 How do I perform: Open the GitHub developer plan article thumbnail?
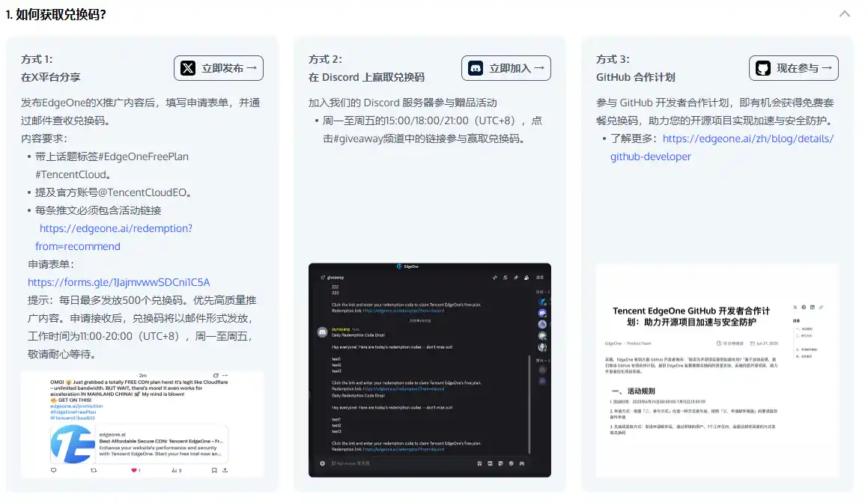(x=717, y=370)
